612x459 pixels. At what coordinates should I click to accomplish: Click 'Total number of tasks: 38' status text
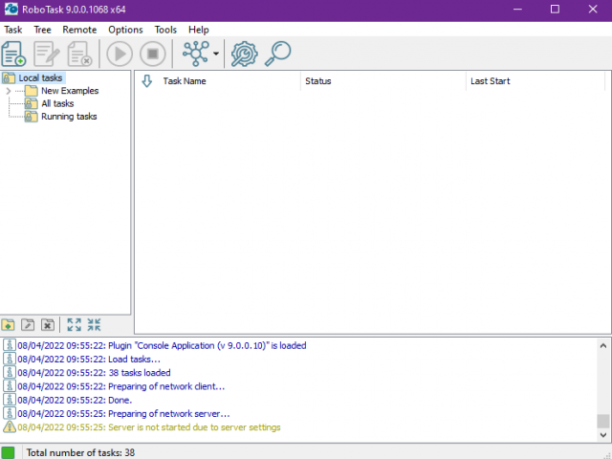[80, 453]
